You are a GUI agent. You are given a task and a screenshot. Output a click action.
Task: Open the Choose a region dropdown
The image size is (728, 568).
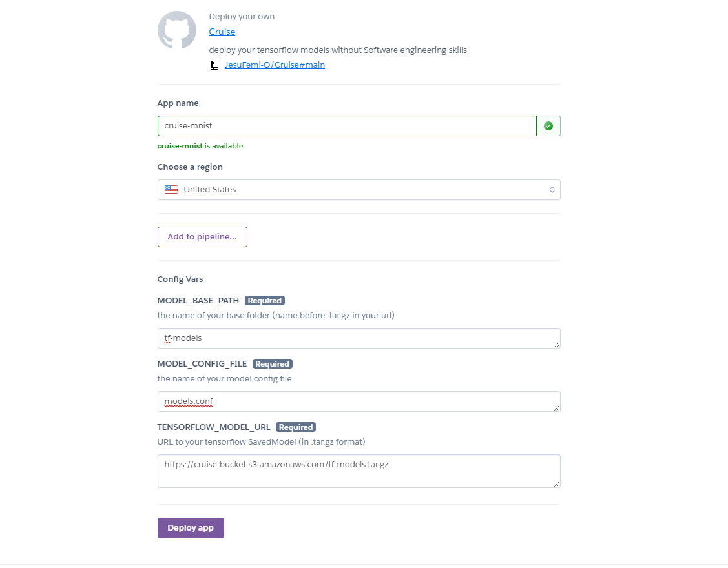coord(359,190)
